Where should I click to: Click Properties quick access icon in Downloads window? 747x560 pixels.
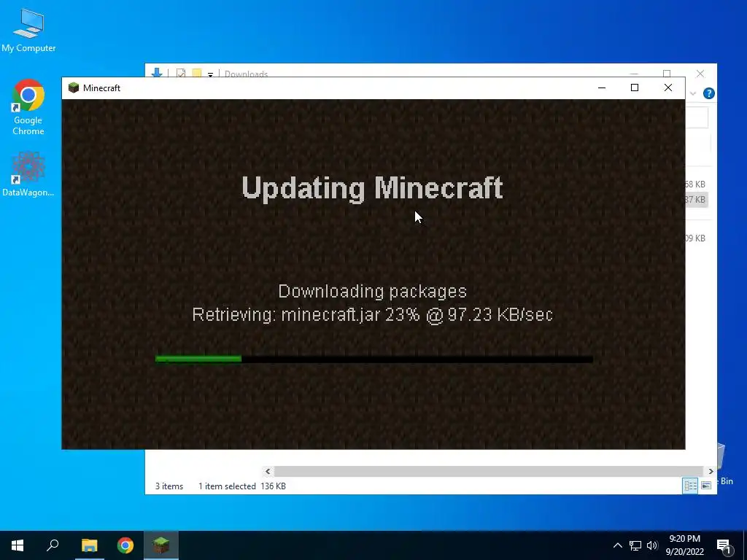181,73
